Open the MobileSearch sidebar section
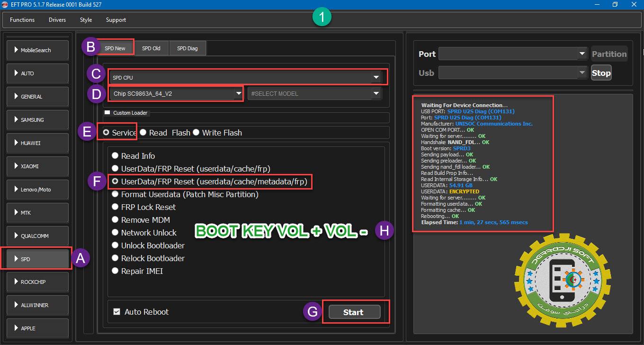 [37, 50]
